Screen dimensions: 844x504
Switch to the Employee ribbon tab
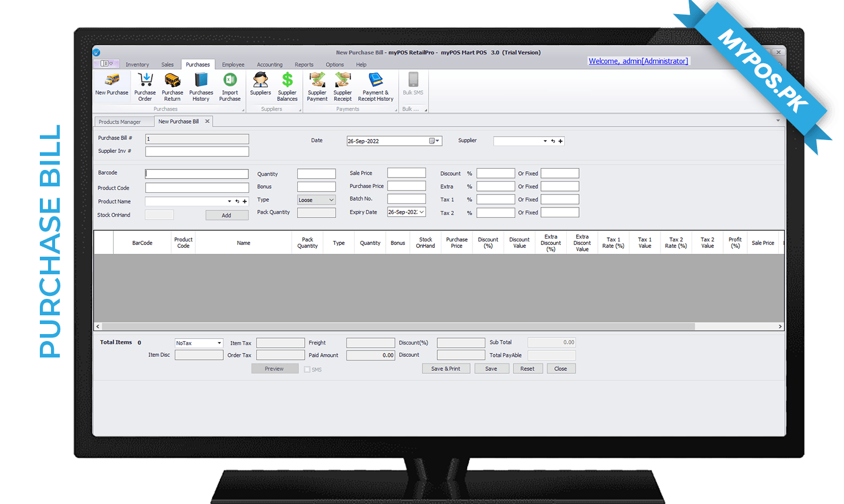[233, 64]
